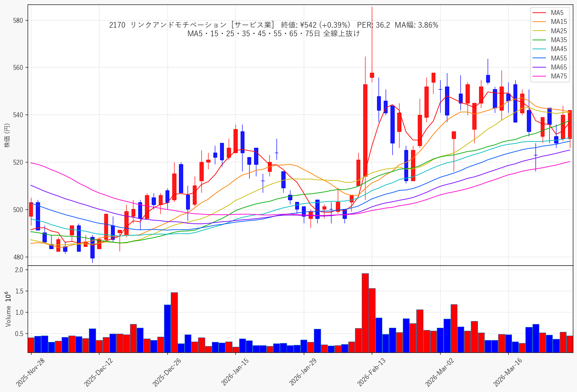Click the 0.5 volume axis tick

coord(19,334)
